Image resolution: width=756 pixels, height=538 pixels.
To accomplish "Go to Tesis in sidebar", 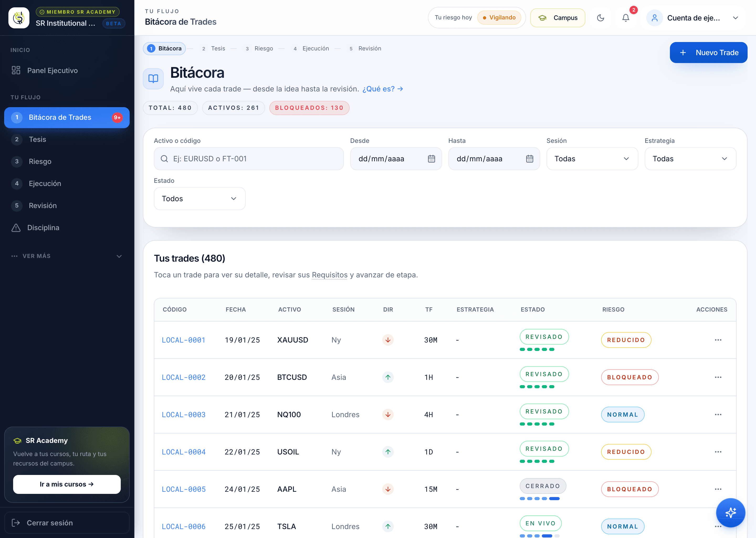I will click(x=67, y=139).
